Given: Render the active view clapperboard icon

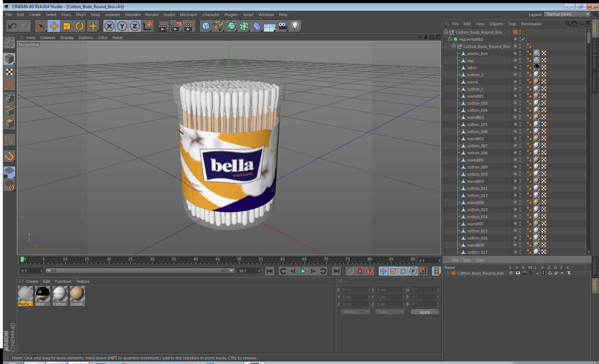Looking at the screenshot, I should [163, 26].
